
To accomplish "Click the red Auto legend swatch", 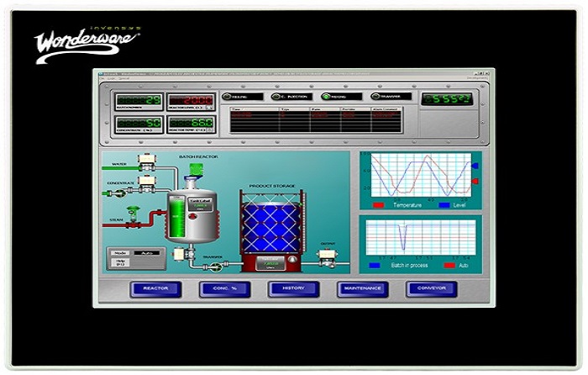I will click(449, 266).
